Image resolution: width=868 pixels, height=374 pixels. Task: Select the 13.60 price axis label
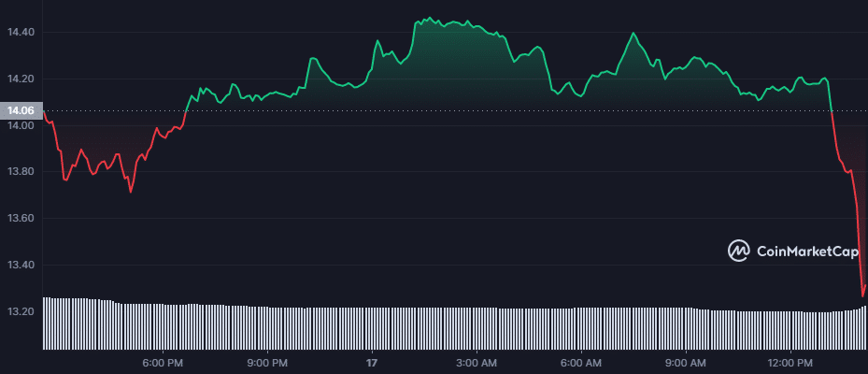[21, 218]
